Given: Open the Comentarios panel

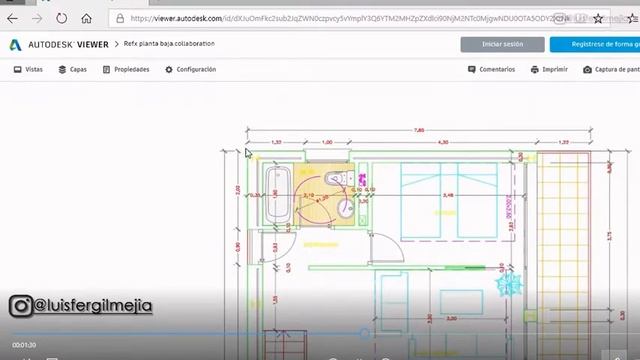Looking at the screenshot, I should pos(491,69).
